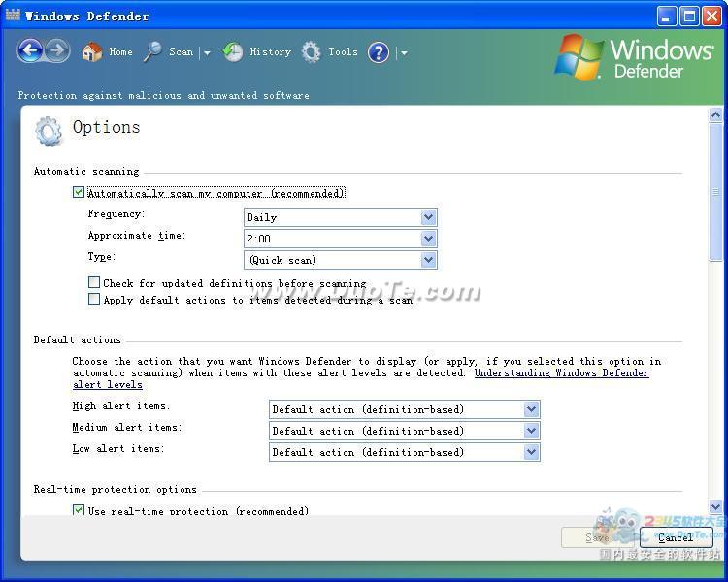This screenshot has height=582, width=728.
Task: Toggle Automatically scan my computer checkbox
Action: pyautogui.click(x=79, y=192)
